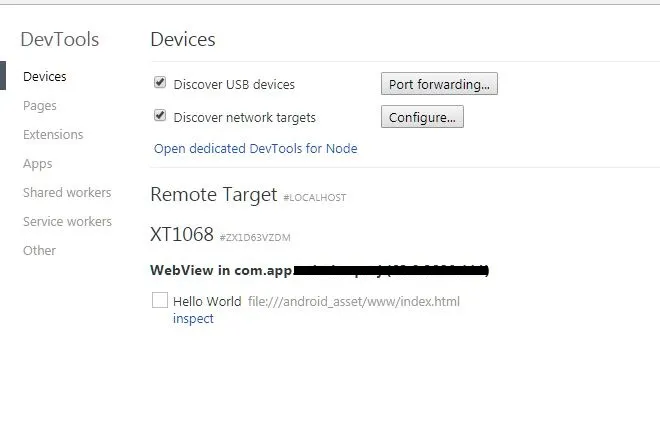Click the DevTools title in the sidebar

(60, 40)
